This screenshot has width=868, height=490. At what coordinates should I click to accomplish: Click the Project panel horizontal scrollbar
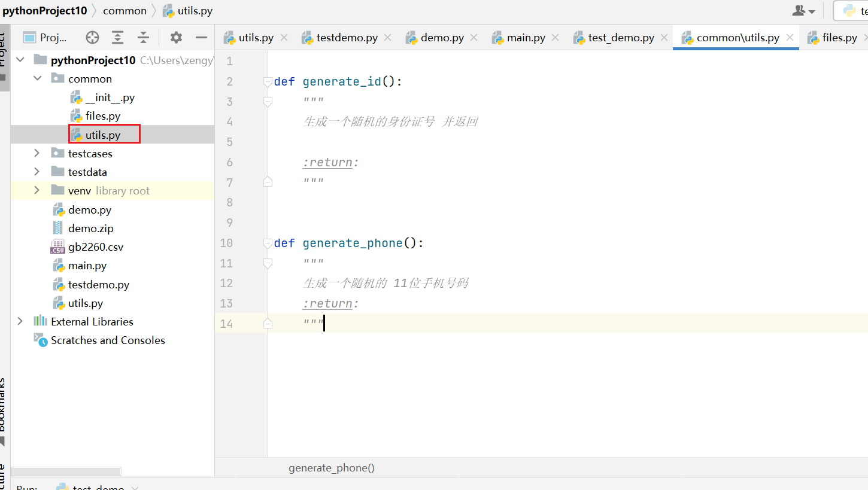[x=66, y=471]
